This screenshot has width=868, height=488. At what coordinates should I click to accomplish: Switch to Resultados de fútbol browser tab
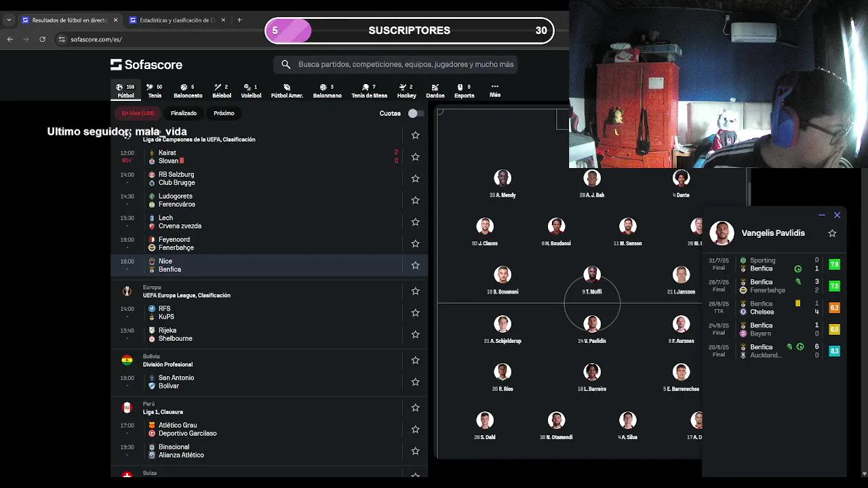tap(70, 20)
